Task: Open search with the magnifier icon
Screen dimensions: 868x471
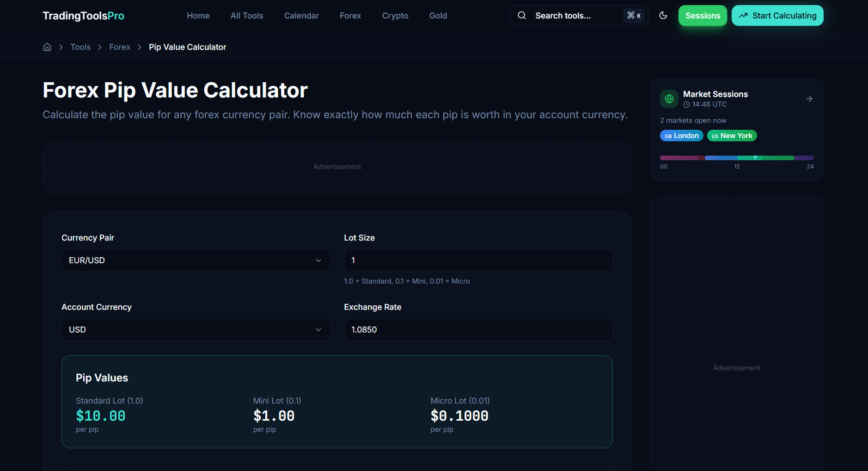Action: pyautogui.click(x=521, y=15)
